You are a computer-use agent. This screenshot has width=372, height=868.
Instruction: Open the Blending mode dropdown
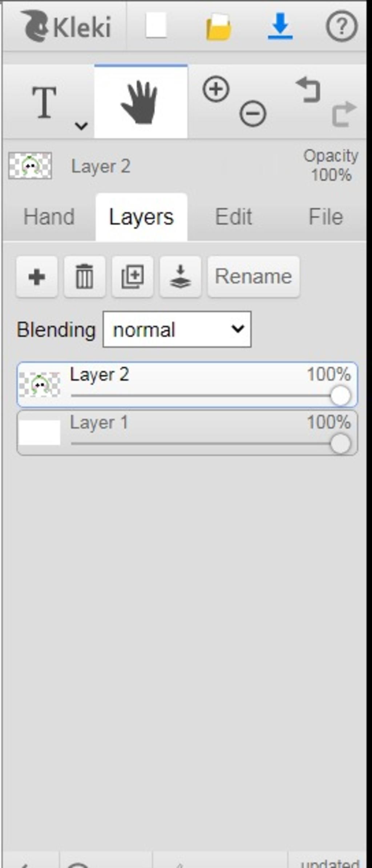coord(177,329)
